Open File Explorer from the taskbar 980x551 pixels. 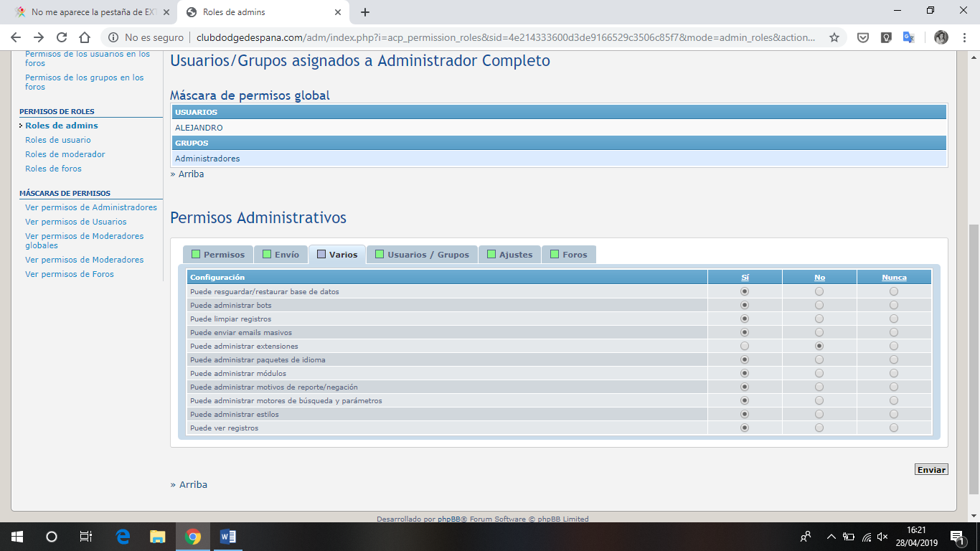tap(158, 537)
